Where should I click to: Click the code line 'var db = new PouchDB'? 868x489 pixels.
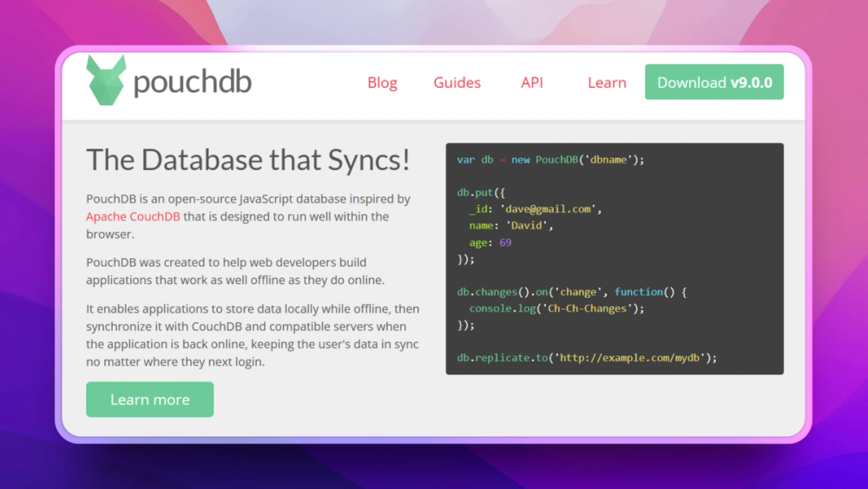tap(550, 160)
